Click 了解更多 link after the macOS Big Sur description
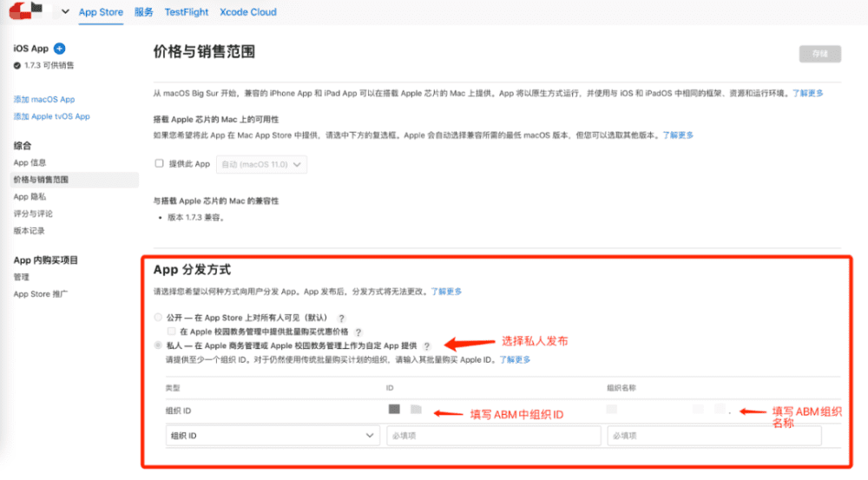The image size is (868, 480). pyautogui.click(x=807, y=93)
